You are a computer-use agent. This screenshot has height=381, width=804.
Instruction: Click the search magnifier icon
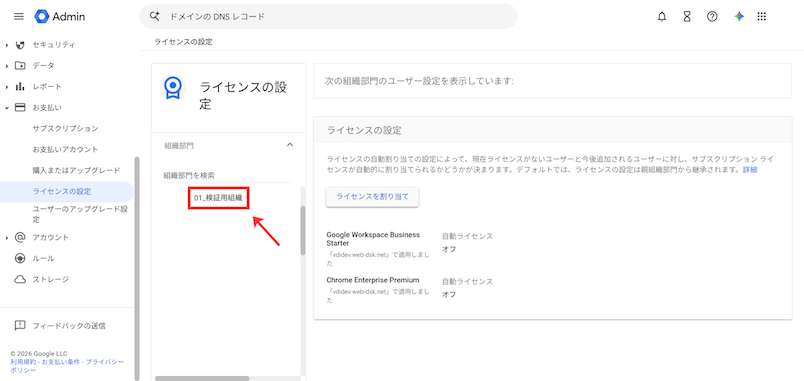click(155, 16)
